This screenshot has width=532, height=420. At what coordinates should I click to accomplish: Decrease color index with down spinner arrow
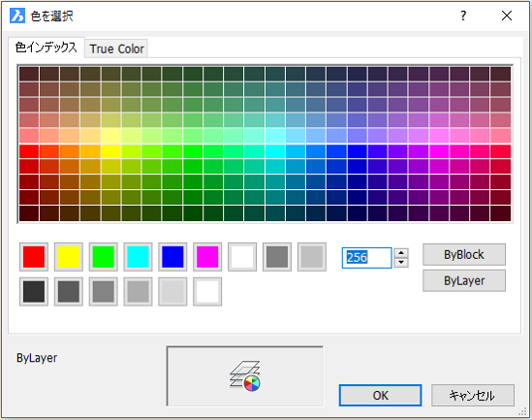401,263
